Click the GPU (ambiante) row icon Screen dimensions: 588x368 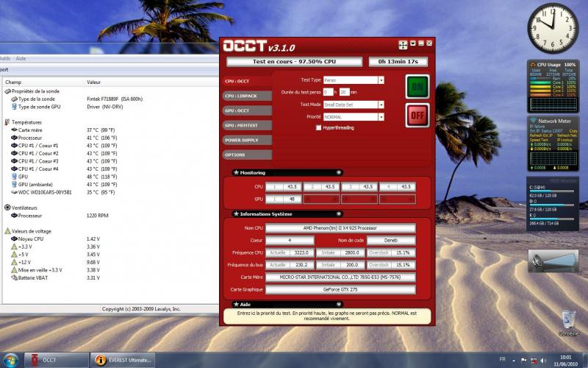point(14,185)
